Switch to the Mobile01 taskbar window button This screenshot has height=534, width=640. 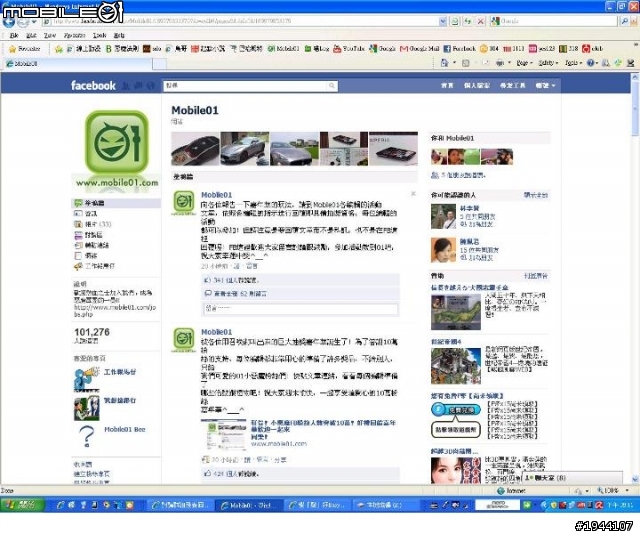248,505
